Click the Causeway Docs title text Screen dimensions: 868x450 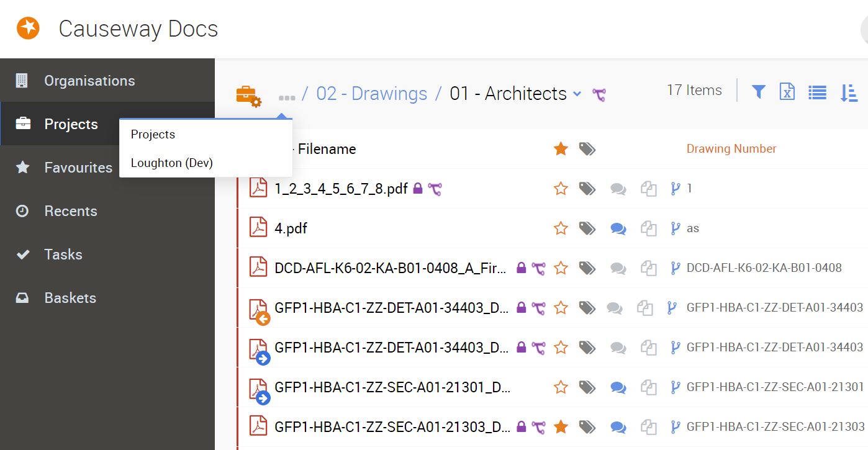pos(138,29)
